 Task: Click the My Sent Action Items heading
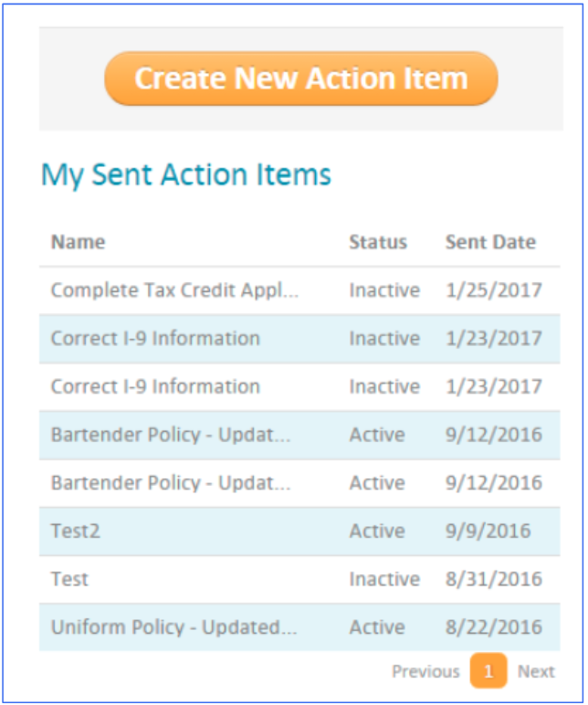click(186, 174)
